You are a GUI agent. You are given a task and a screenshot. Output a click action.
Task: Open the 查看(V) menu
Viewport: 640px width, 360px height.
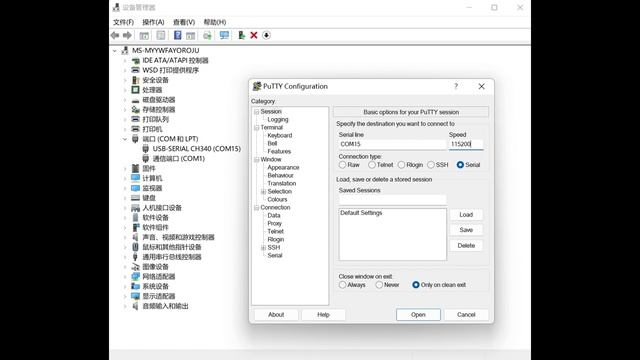[x=184, y=22]
